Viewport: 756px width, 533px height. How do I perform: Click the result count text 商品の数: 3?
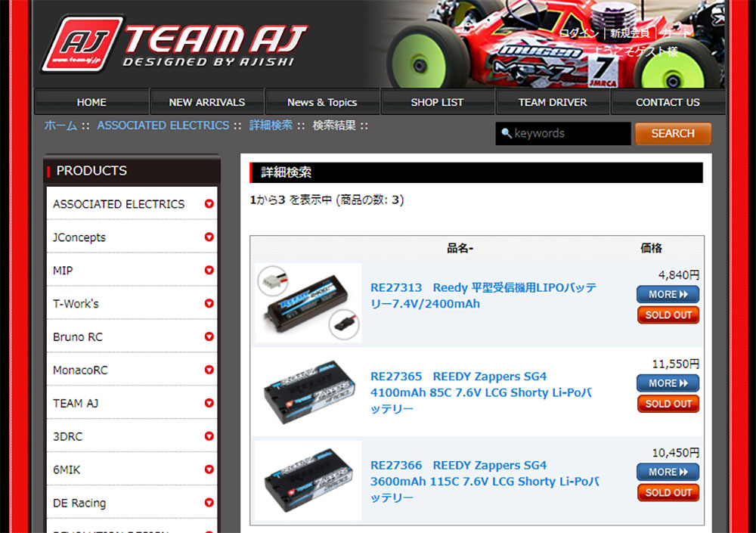point(370,200)
